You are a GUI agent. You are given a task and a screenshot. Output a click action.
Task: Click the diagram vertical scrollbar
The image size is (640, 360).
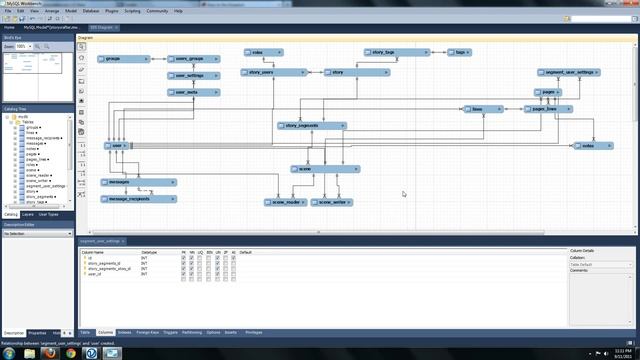click(x=635, y=84)
